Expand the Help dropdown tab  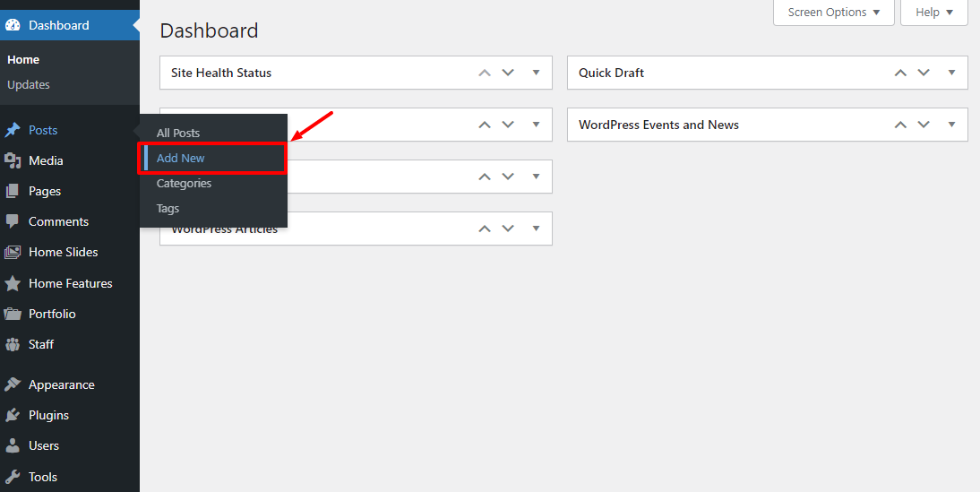933,13
